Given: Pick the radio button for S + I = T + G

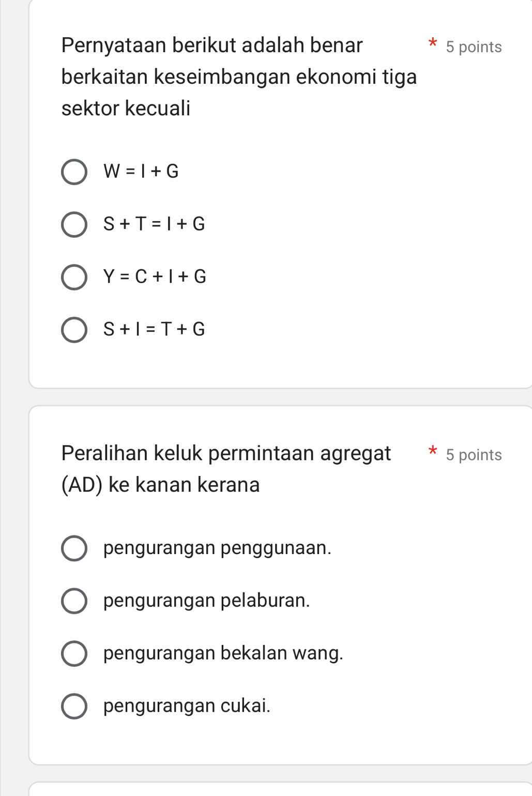Looking at the screenshot, I should coord(74,330).
